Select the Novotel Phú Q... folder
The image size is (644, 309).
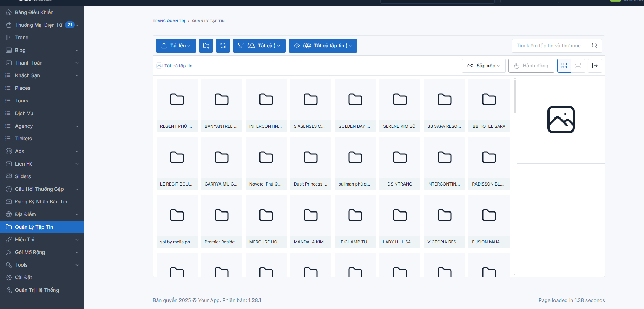[x=266, y=163]
